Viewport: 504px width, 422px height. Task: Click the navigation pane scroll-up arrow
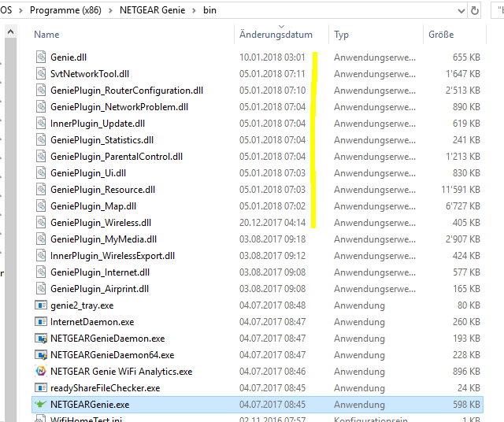[10, 31]
